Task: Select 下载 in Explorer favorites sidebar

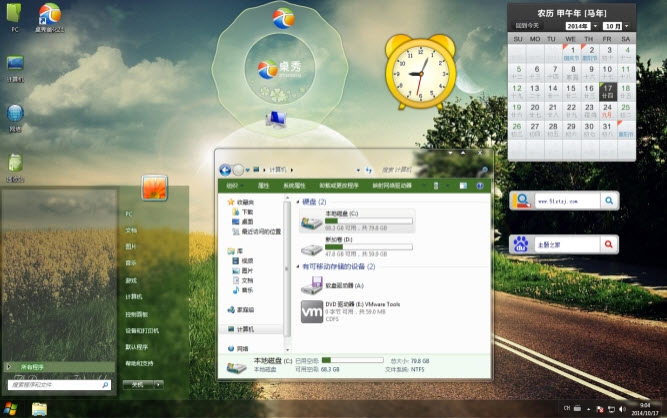Action: 247,212
